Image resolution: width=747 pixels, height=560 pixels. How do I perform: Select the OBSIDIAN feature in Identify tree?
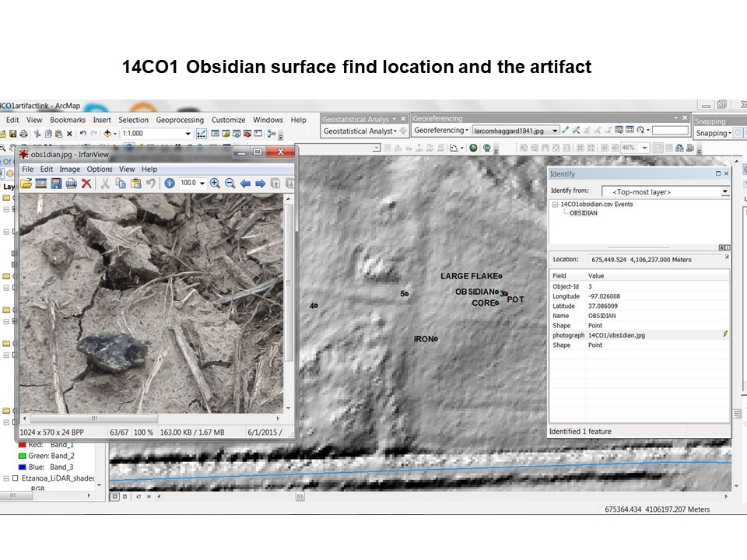tap(584, 213)
